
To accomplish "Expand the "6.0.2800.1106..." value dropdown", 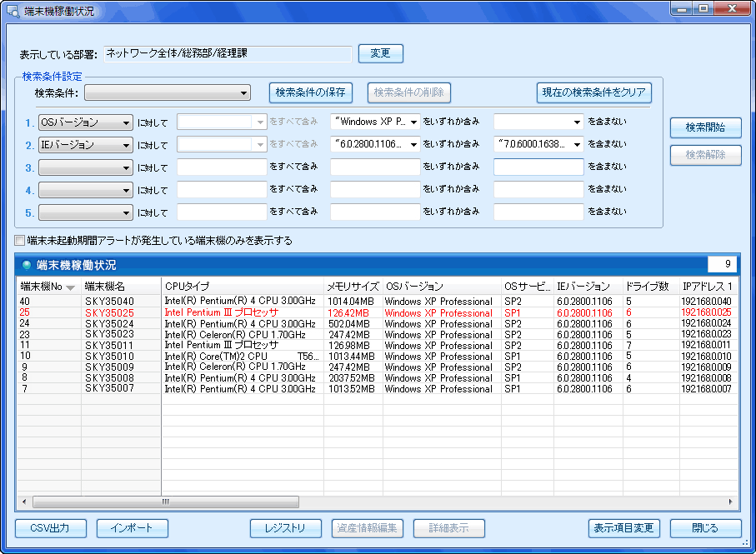I will click(375, 144).
